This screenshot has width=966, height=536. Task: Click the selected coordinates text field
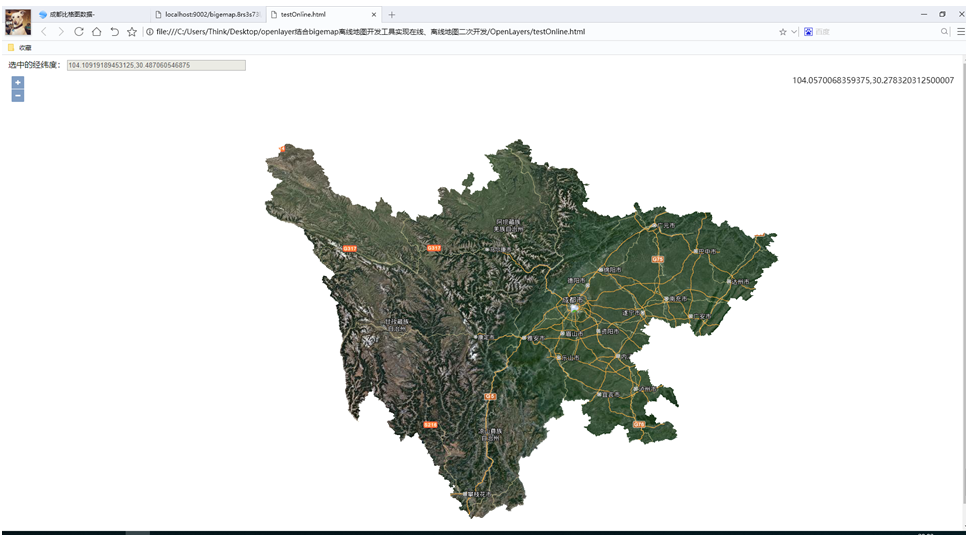click(x=155, y=65)
